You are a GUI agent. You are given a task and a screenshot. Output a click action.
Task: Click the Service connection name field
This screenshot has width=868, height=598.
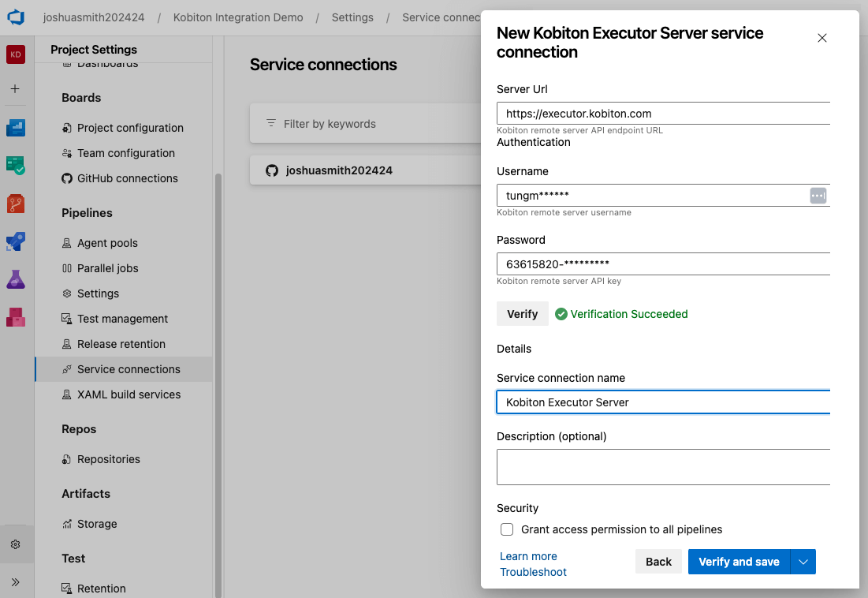663,402
